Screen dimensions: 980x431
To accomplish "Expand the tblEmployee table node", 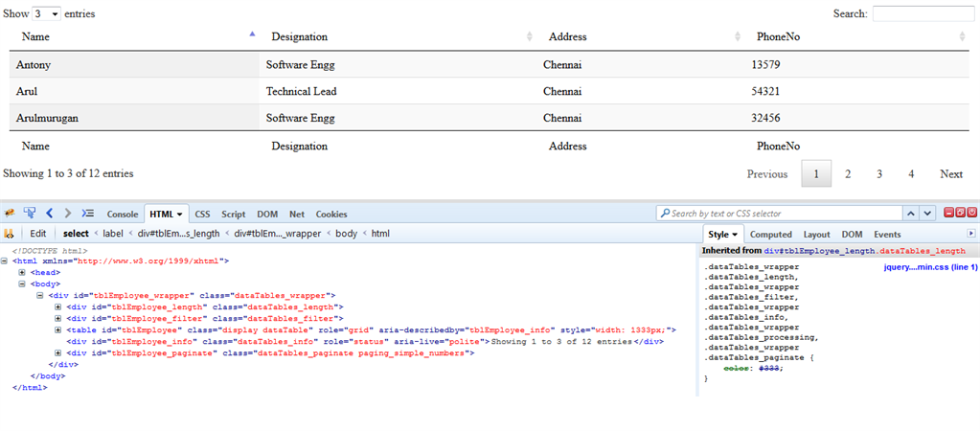I will [58, 329].
